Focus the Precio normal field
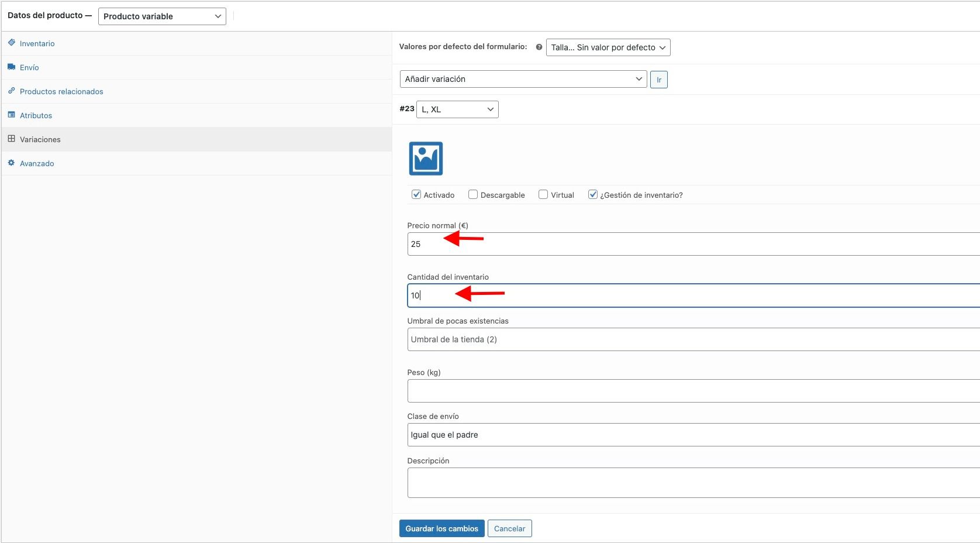 click(x=693, y=244)
